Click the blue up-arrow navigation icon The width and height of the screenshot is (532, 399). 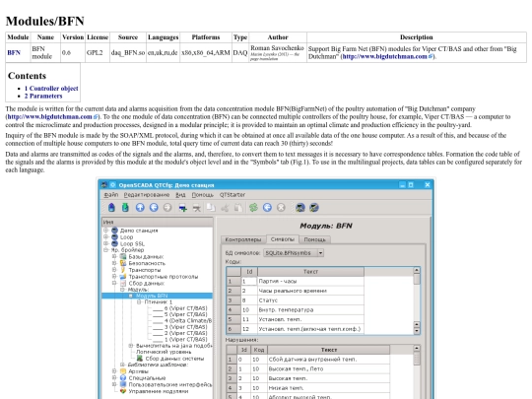pyautogui.click(x=140, y=207)
